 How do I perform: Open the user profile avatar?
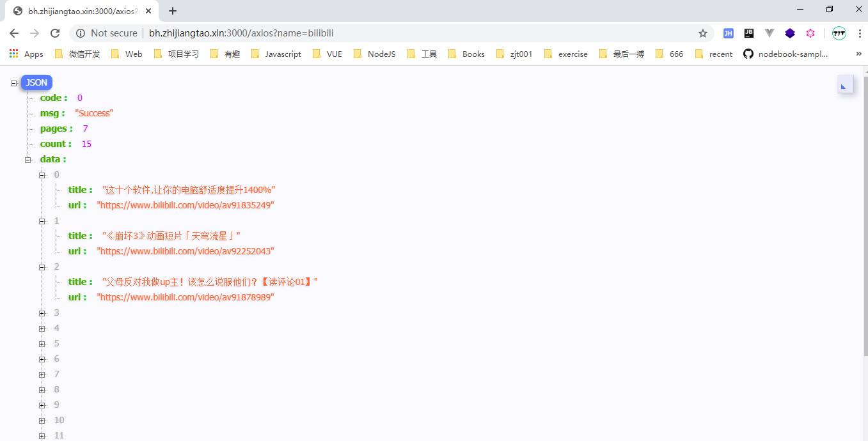(x=839, y=33)
